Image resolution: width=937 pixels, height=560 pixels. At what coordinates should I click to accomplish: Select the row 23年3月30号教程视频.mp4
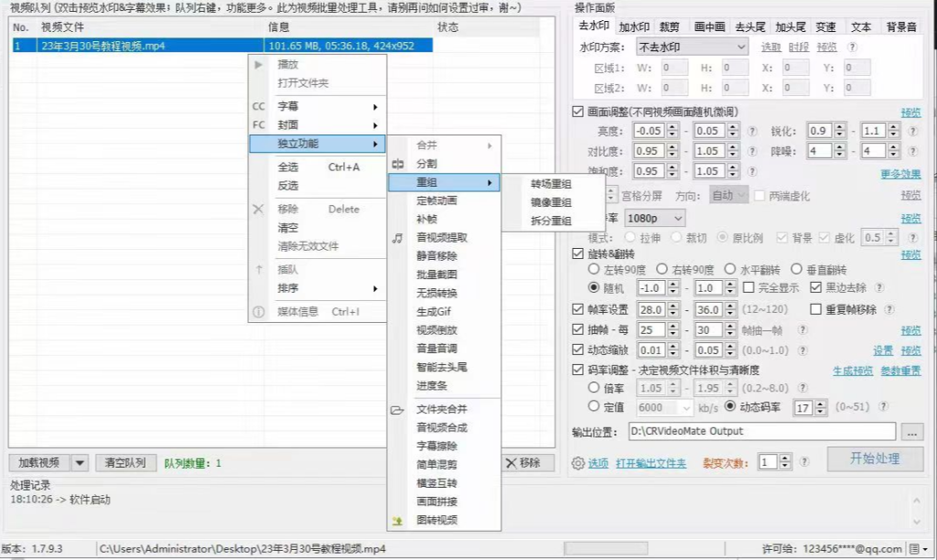click(222, 46)
